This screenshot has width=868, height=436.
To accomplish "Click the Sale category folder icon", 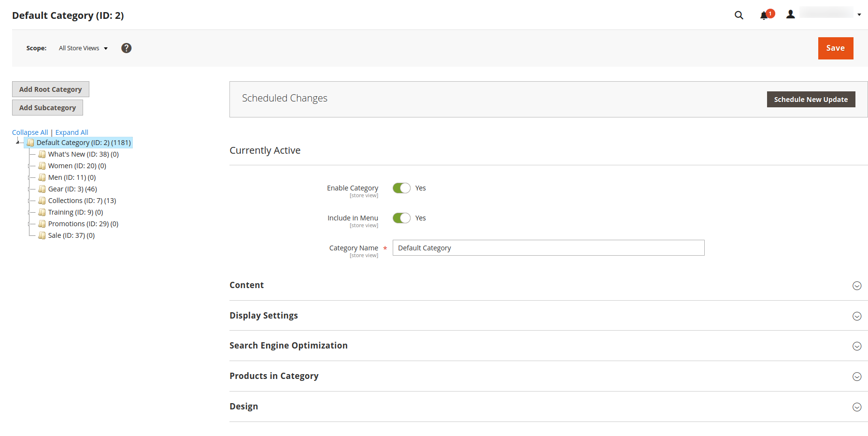I will [42, 235].
